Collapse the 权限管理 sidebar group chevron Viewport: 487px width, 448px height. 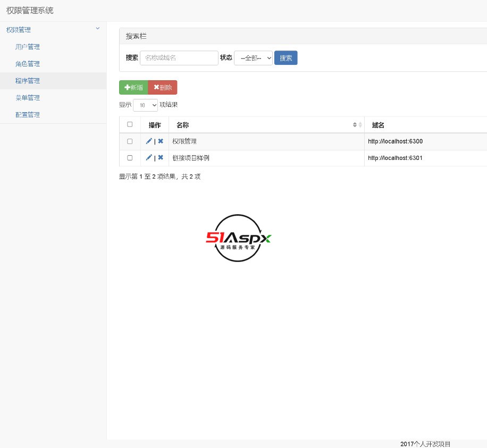(97, 29)
